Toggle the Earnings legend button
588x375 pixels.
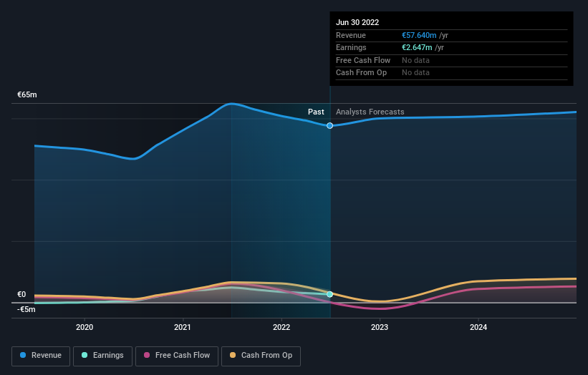[102, 356]
